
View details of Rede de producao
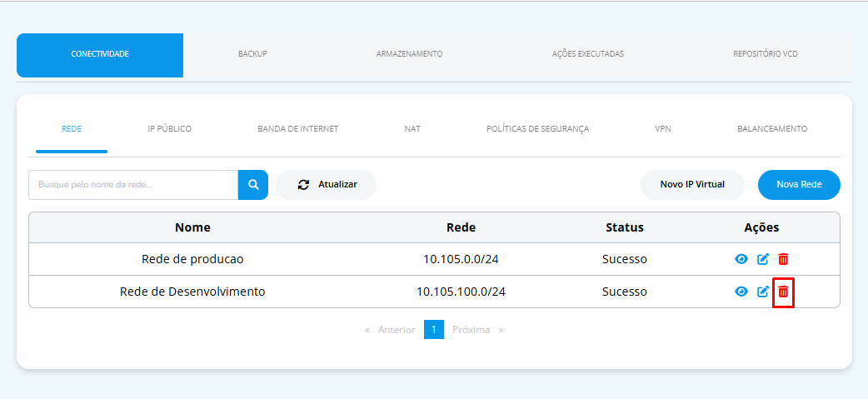(741, 259)
